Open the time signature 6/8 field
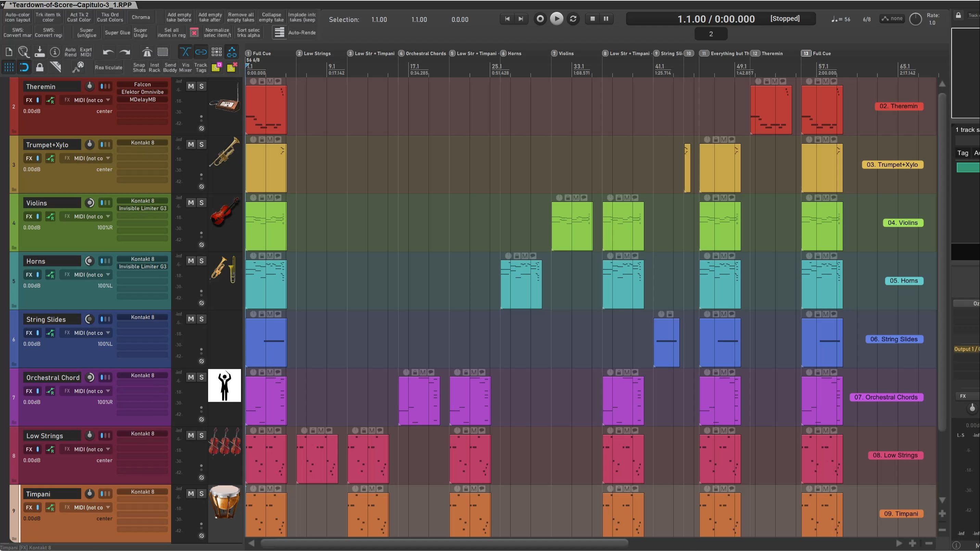 867,19
